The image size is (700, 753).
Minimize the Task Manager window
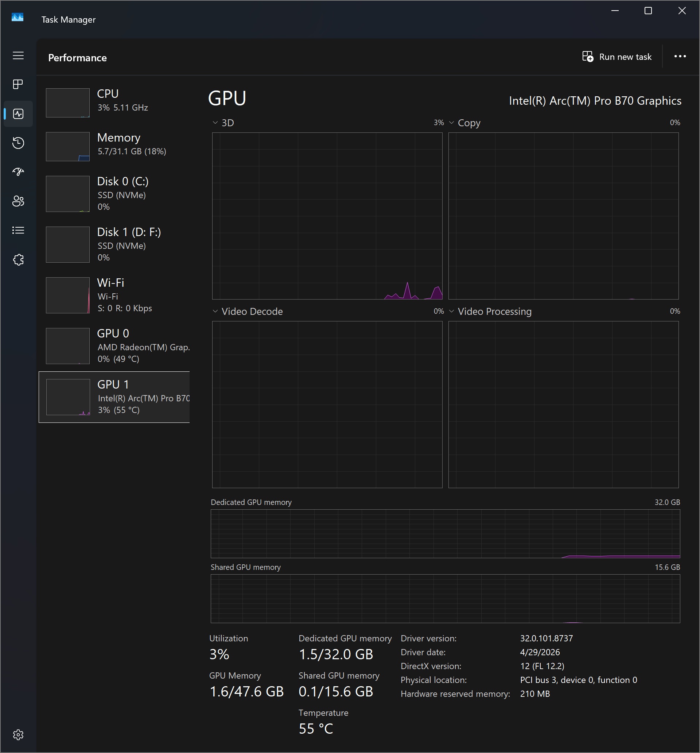615,11
